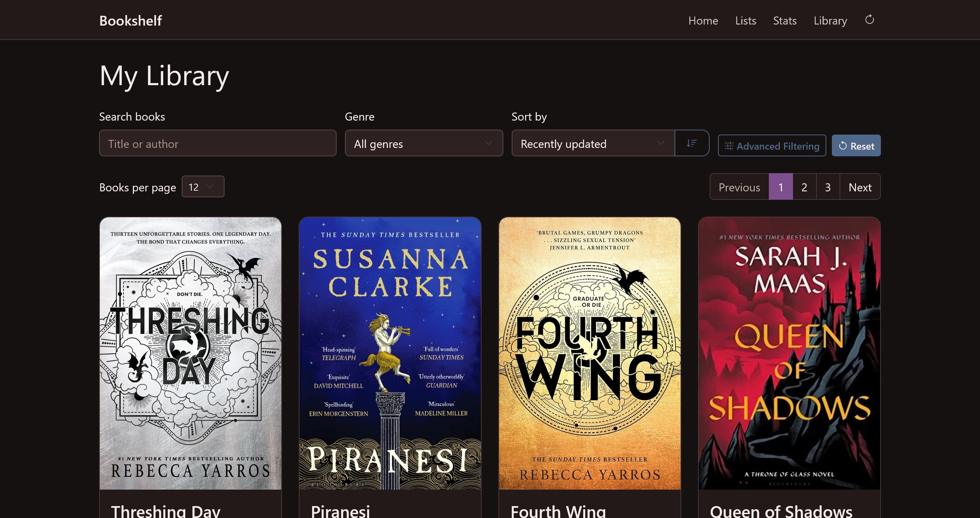Go to pagination page 2
Screen dimensions: 980x518
coord(804,186)
